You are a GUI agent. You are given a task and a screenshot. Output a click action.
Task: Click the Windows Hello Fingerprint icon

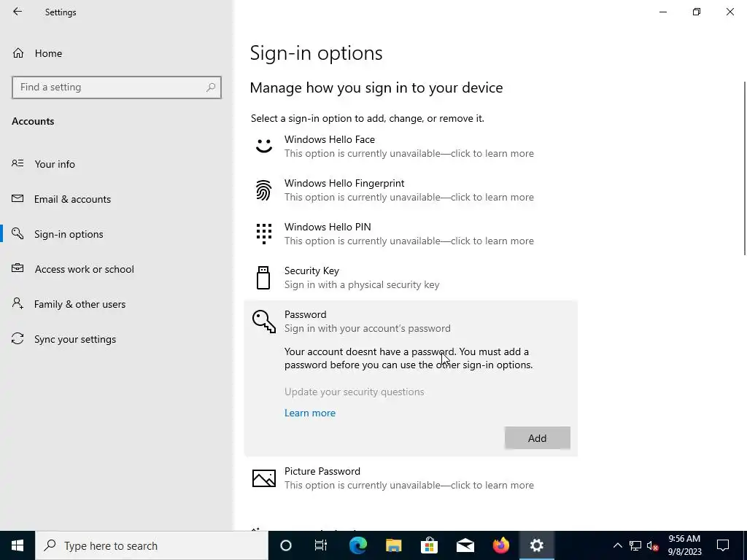click(x=264, y=190)
